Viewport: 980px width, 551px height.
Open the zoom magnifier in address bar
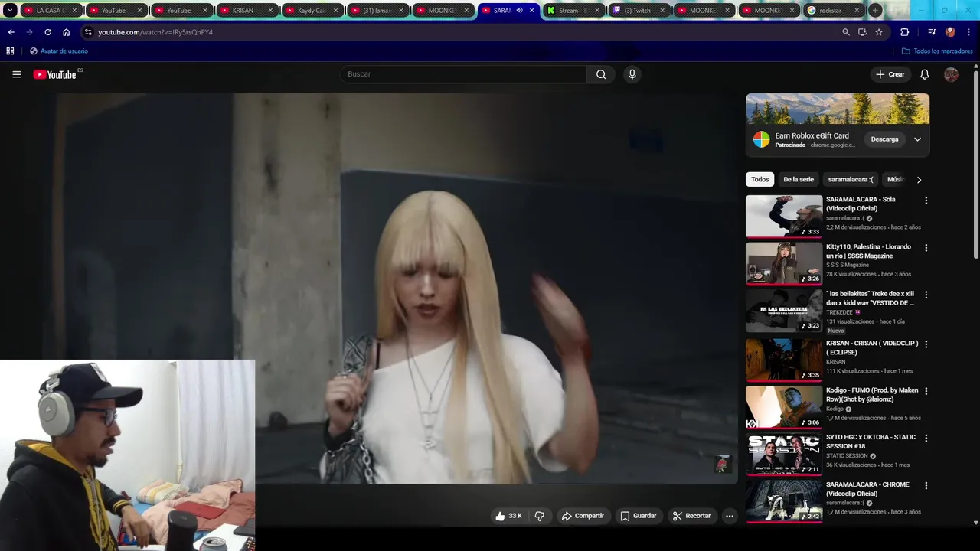click(845, 32)
